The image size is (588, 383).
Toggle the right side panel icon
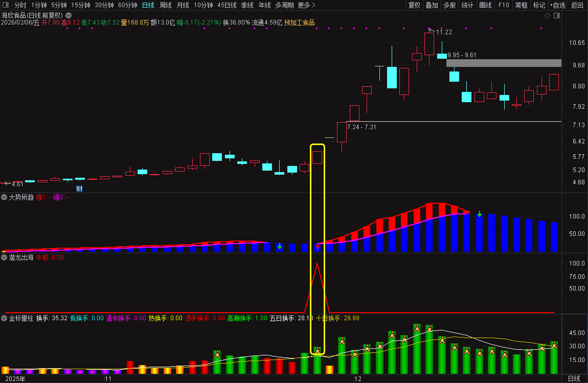click(x=557, y=15)
